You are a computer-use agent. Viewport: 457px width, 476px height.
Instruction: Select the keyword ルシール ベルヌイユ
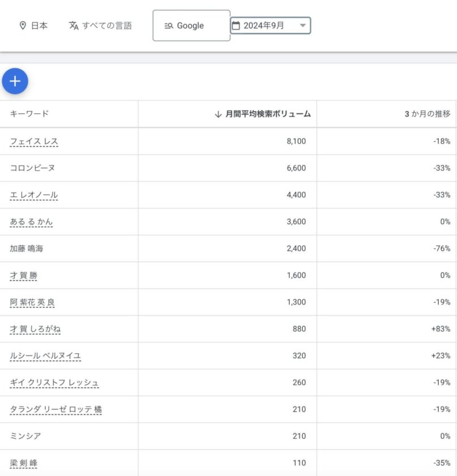pyautogui.click(x=45, y=355)
